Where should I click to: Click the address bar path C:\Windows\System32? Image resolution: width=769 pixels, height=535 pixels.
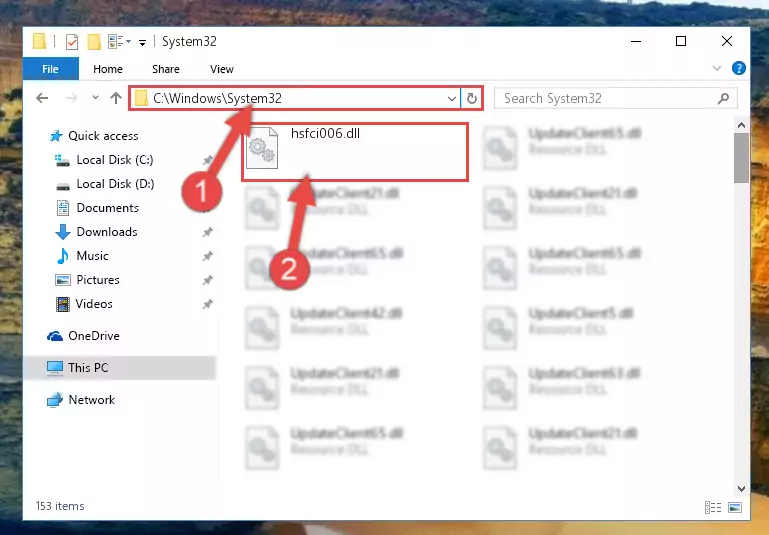pyautogui.click(x=217, y=98)
